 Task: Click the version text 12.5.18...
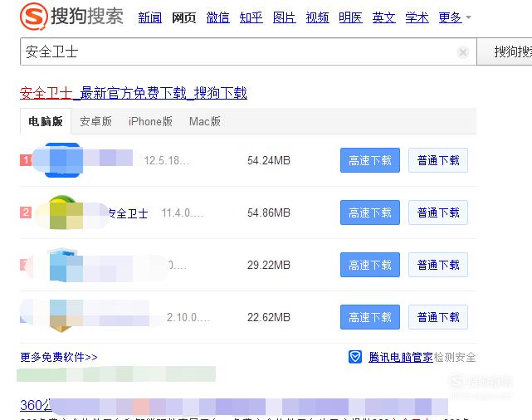pyautogui.click(x=167, y=160)
